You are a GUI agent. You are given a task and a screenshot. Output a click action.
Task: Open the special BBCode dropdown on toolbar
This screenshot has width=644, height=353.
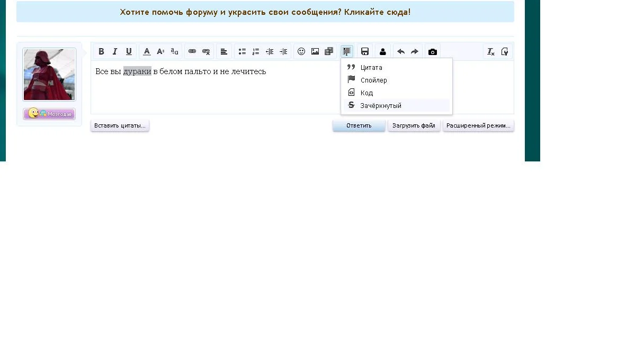click(347, 51)
